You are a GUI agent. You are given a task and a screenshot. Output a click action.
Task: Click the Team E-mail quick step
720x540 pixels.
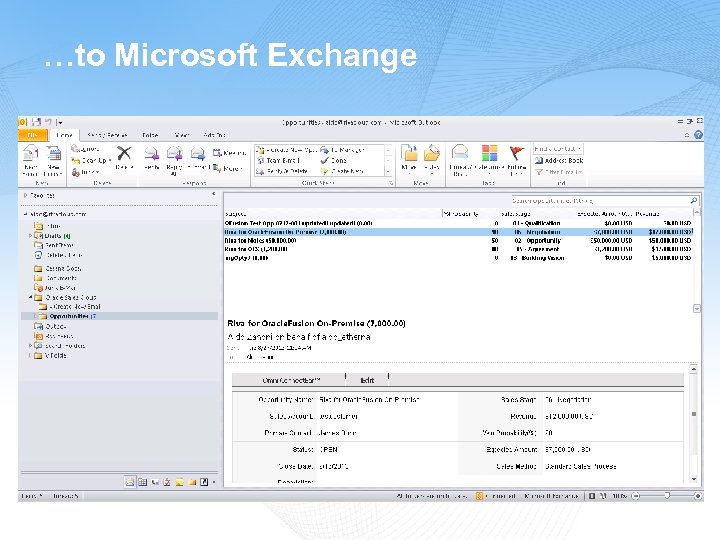point(278,160)
